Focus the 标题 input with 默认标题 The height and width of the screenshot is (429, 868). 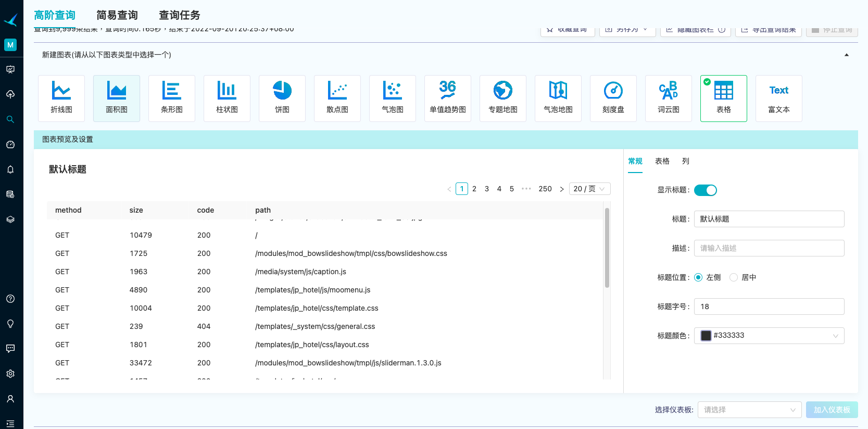coord(769,219)
